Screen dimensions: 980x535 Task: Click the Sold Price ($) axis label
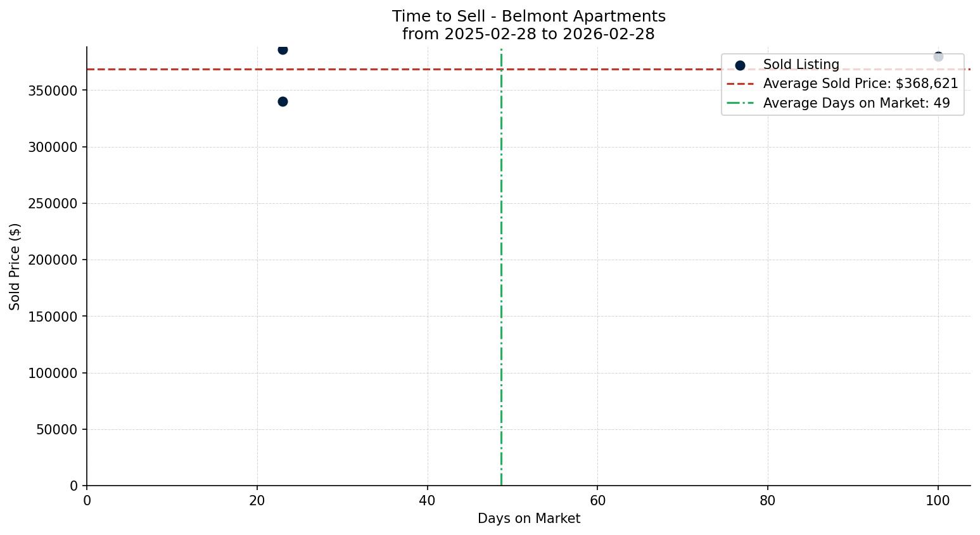pos(15,267)
